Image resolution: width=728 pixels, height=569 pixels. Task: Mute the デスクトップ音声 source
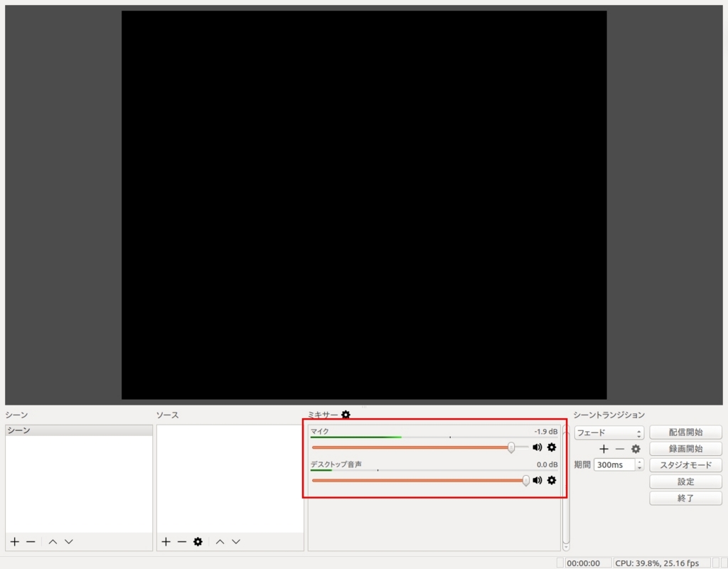[537, 480]
